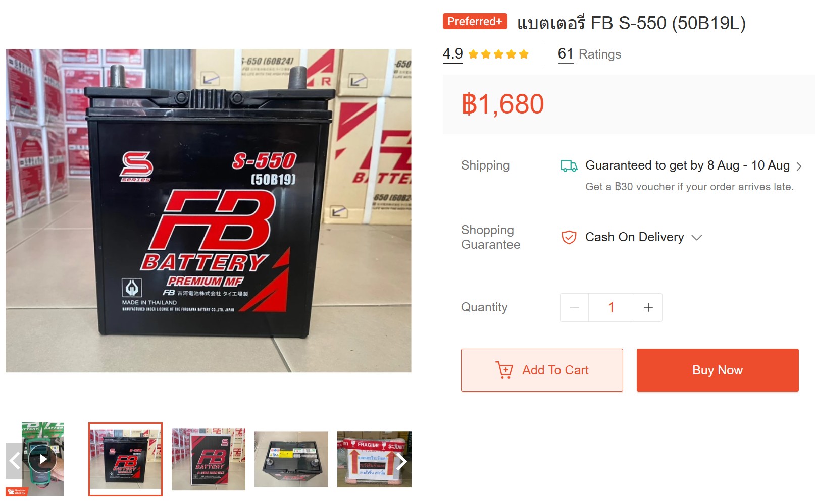Open the main FB battery product image

209,210
